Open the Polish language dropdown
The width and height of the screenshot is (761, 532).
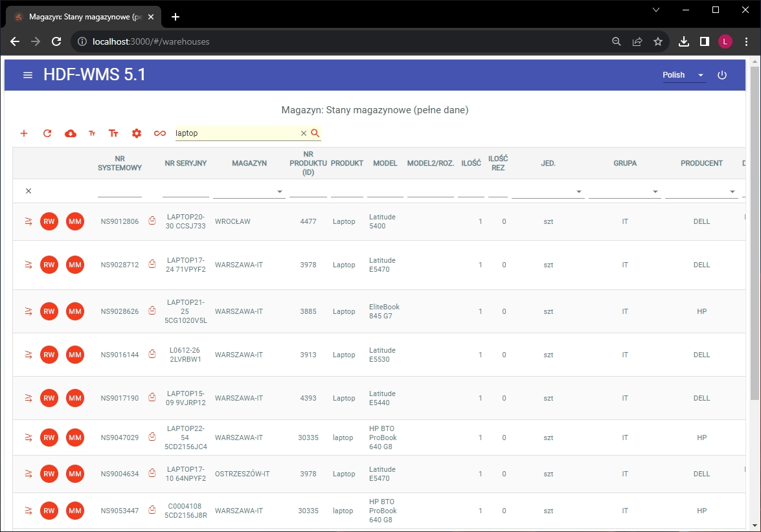click(x=683, y=75)
